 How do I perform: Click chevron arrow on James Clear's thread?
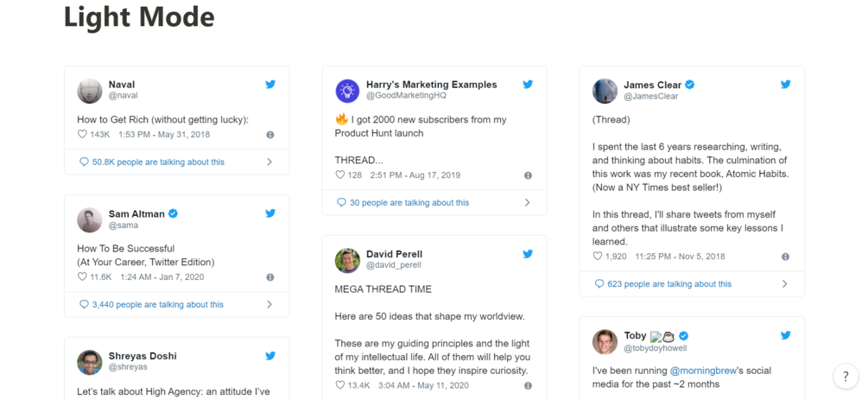pos(784,283)
